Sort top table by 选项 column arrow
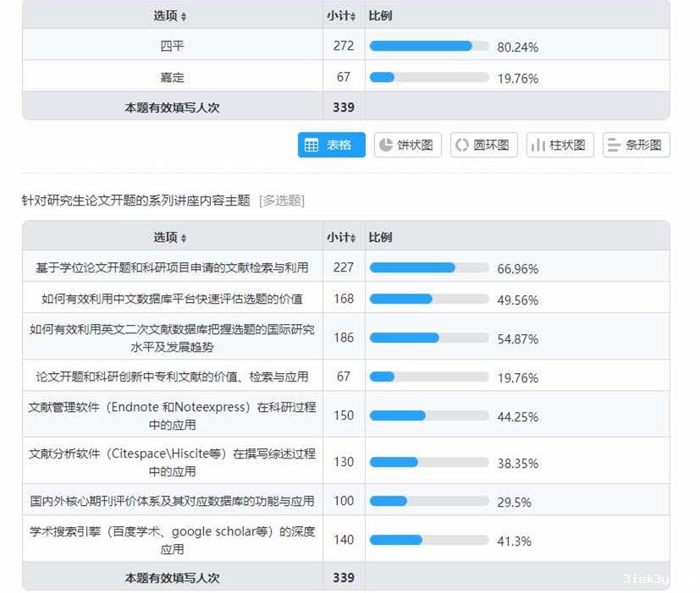Viewport: 700px width, 593px height. pyautogui.click(x=184, y=17)
